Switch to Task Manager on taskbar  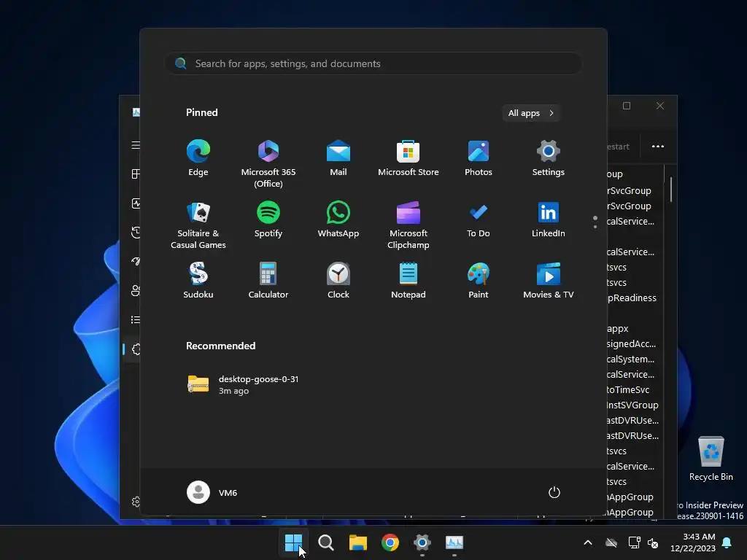point(454,542)
